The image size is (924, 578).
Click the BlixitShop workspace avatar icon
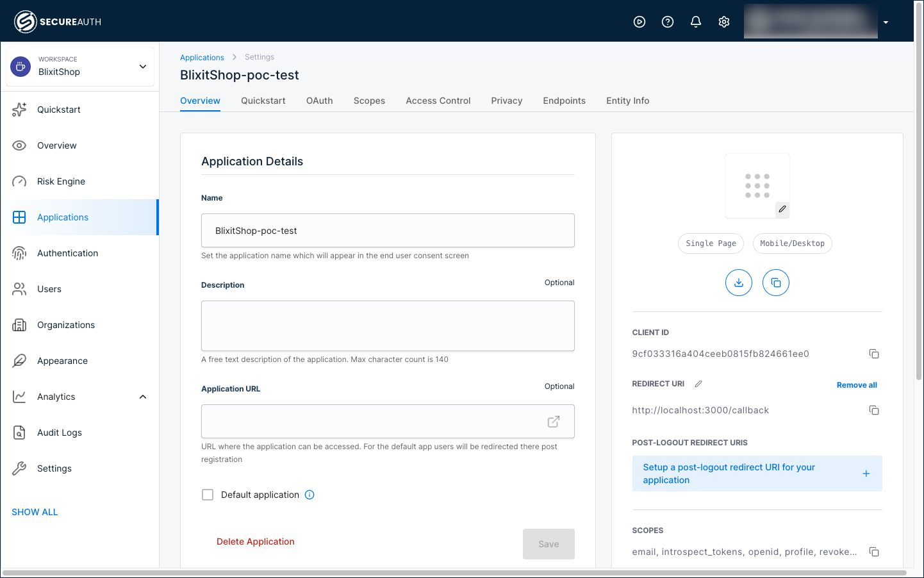pyautogui.click(x=21, y=66)
